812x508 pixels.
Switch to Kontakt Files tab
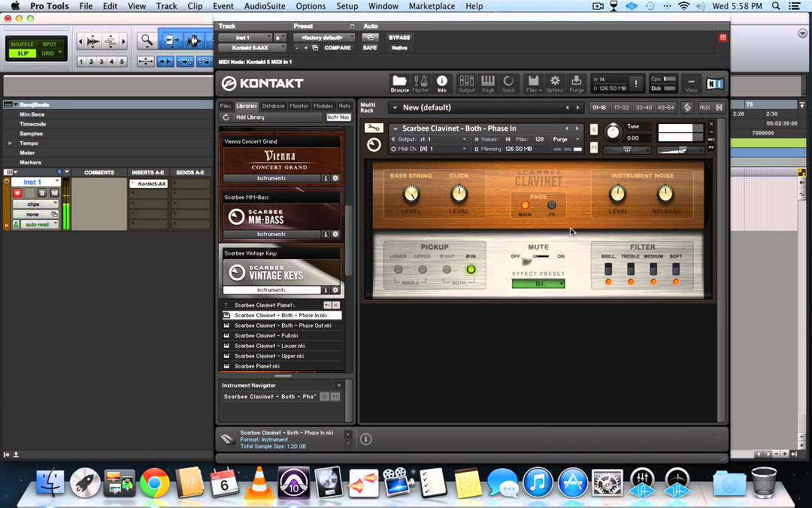tap(226, 106)
